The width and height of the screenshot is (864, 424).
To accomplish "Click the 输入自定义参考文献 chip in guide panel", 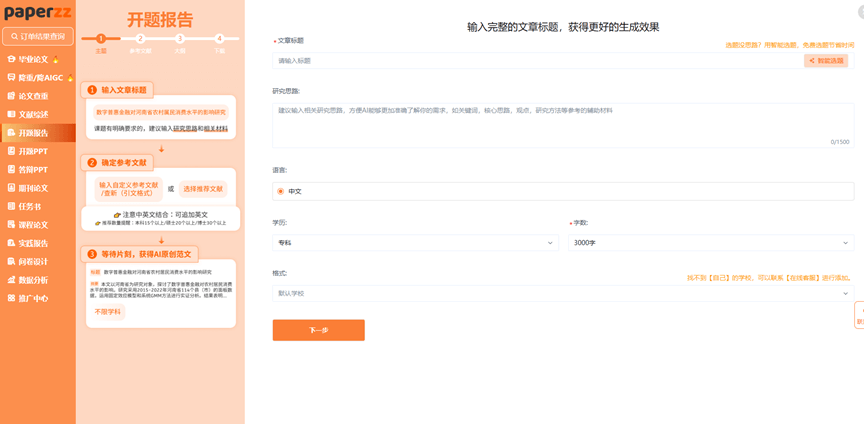I will tap(128, 189).
